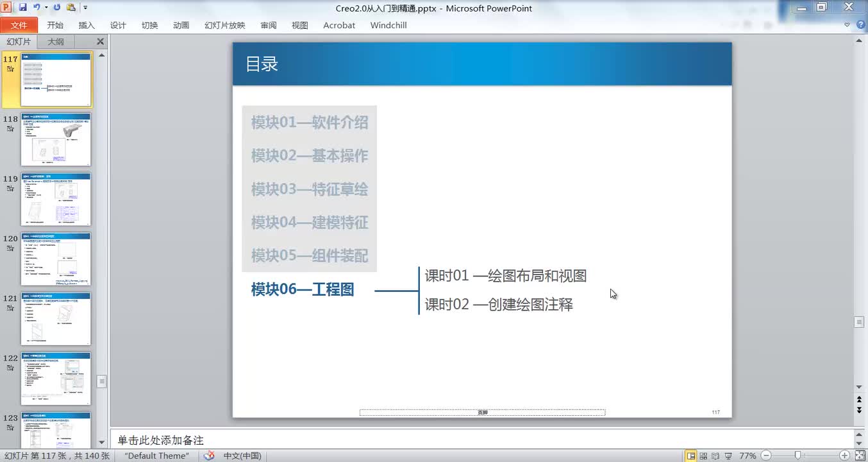Select the Acrobat ribbon tab
Screen dimensions: 868x462
pyautogui.click(x=339, y=25)
